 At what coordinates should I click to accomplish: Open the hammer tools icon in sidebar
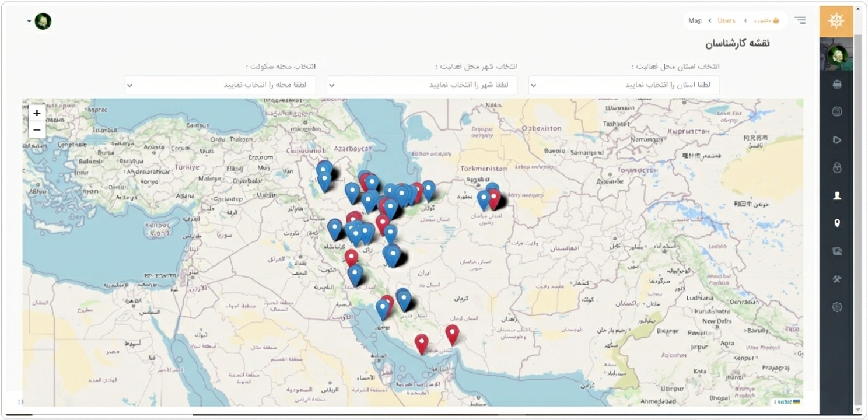tap(837, 279)
